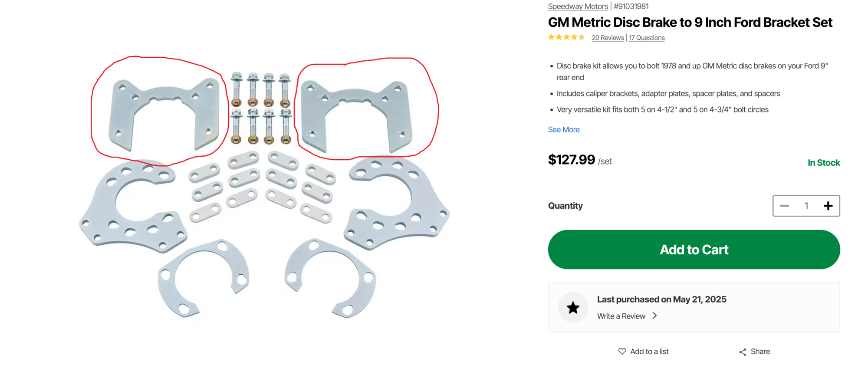This screenshot has height=365, width=868.
Task: Open the 20 Reviews link
Action: (x=608, y=38)
